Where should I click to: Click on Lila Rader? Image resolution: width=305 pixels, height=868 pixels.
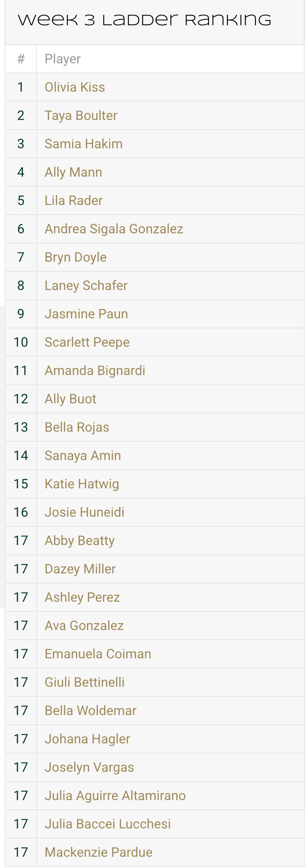[73, 201]
